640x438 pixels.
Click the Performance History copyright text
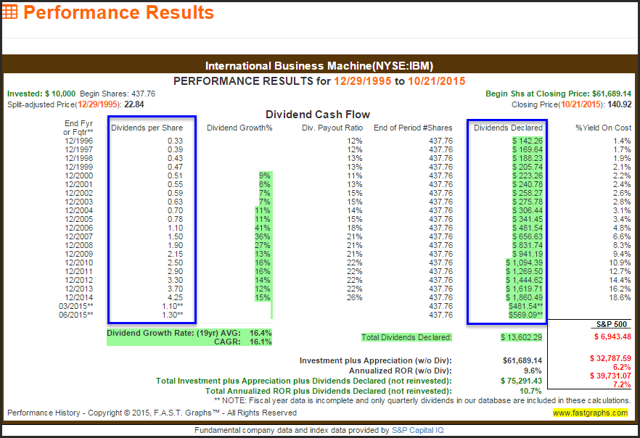click(152, 413)
